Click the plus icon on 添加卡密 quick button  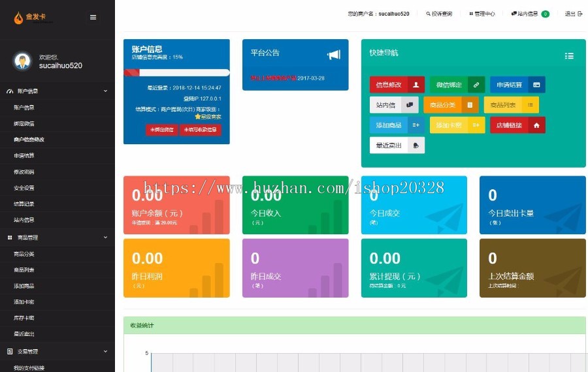(x=476, y=125)
